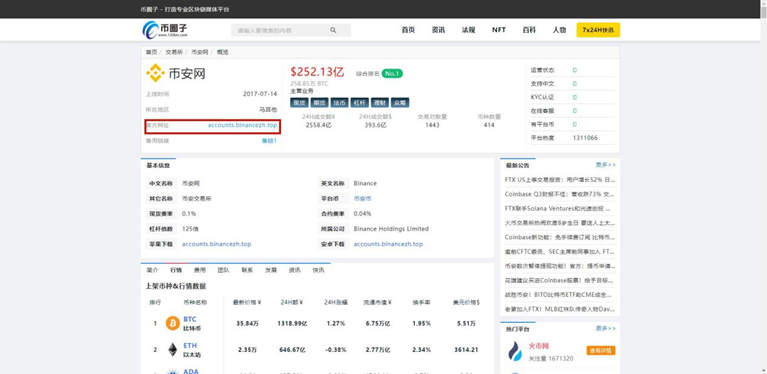Screen dimensions: 767x374
Task: Click the ETH diamond coin icon
Action: tap(173, 350)
